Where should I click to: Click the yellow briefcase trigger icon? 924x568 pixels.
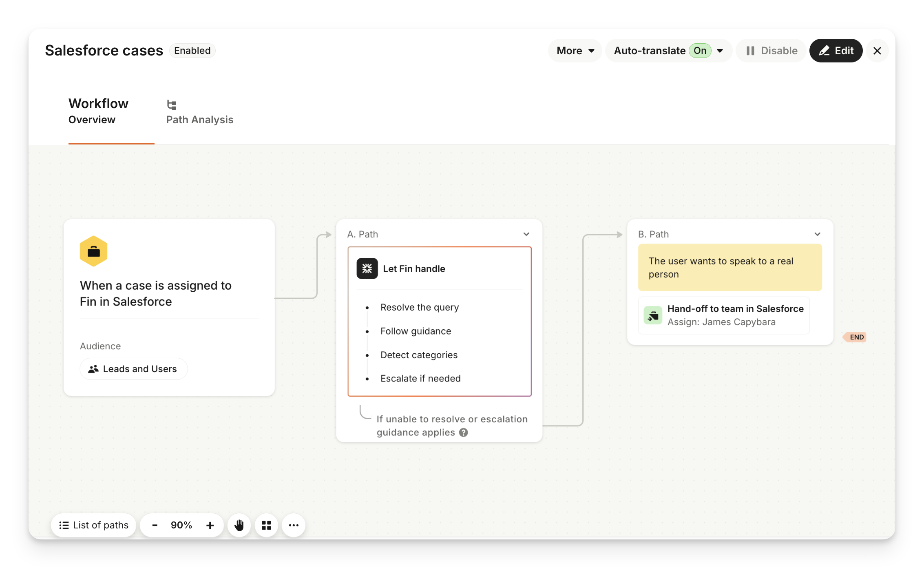[93, 251]
